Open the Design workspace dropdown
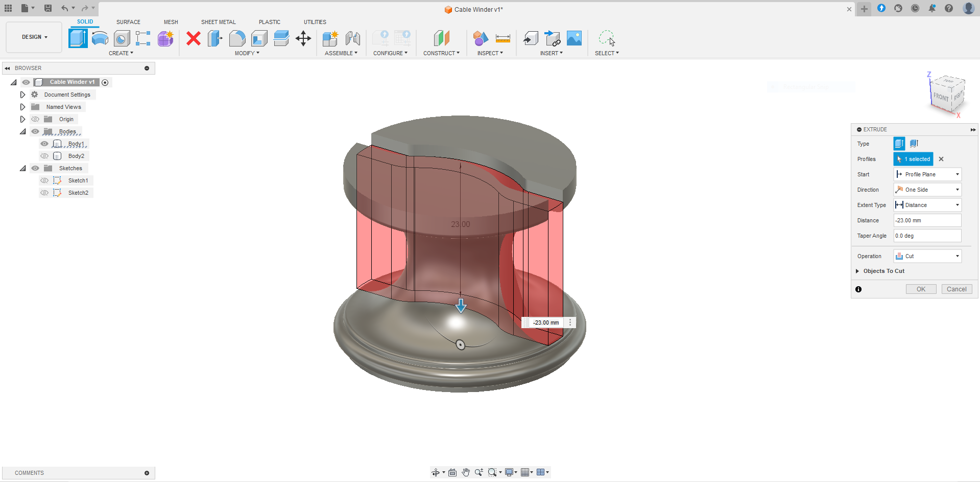980x482 pixels. 34,37
